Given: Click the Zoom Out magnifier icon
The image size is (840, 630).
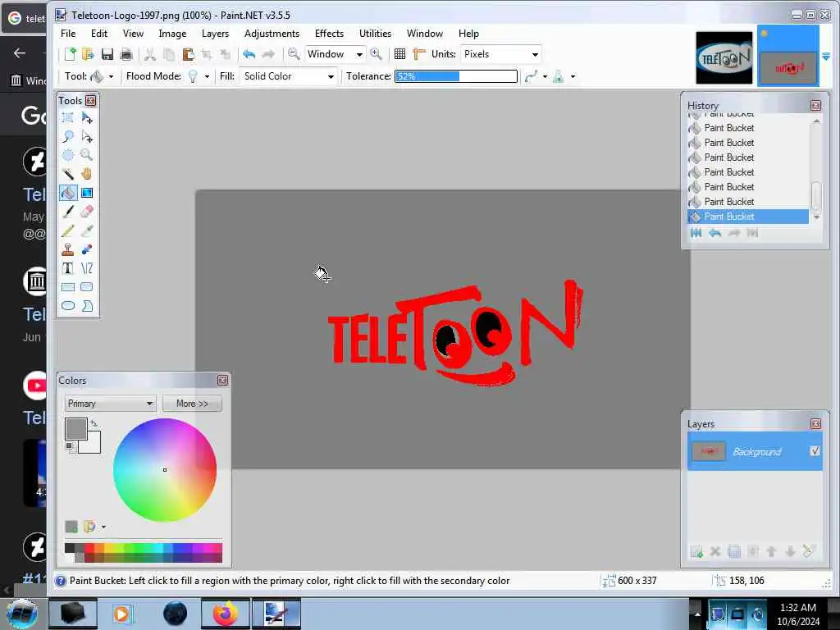Looking at the screenshot, I should 294,54.
